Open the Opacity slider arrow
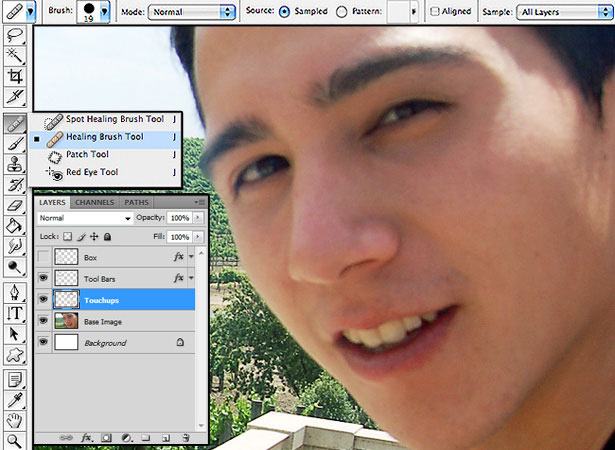Image resolution: width=615 pixels, height=450 pixels. (x=198, y=218)
